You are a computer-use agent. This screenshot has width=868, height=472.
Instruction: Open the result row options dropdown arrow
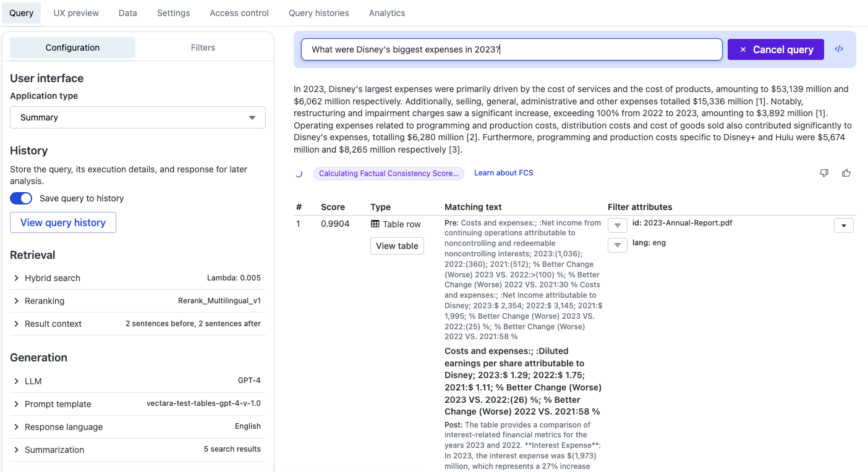point(843,225)
